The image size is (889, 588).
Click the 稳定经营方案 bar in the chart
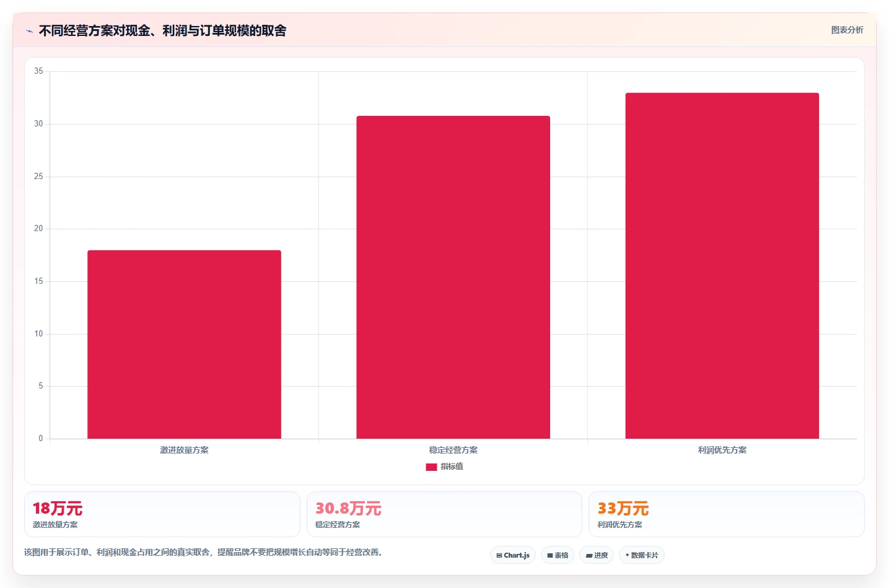[x=453, y=277]
